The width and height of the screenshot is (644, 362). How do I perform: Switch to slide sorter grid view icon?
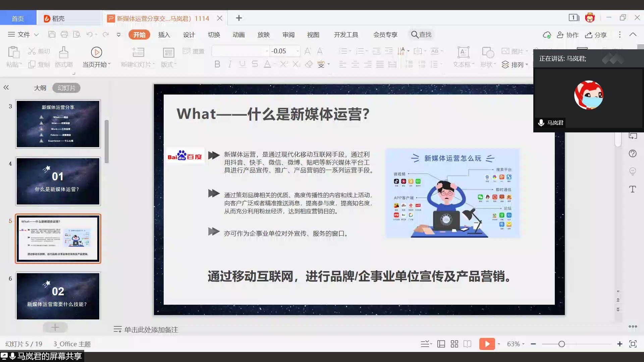tap(454, 344)
